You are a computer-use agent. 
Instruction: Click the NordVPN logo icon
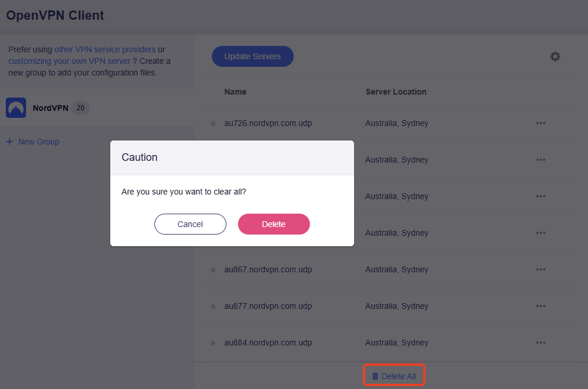[x=16, y=108]
